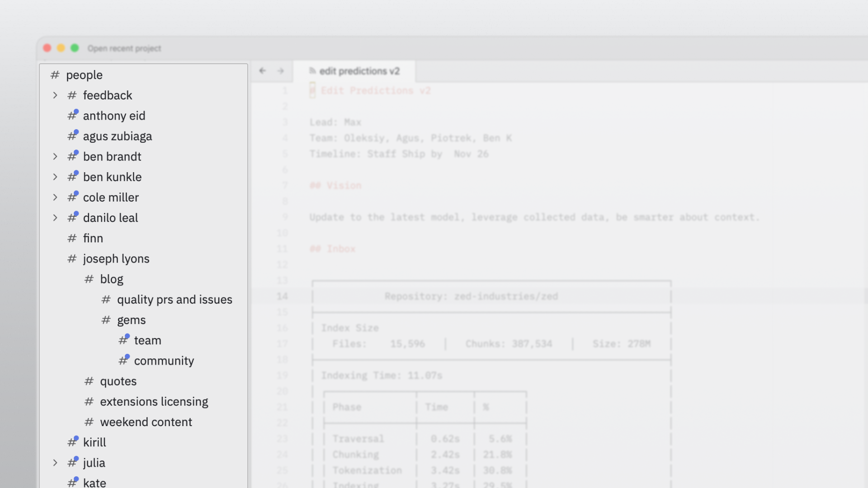Switch to edit predictions v2 tab
This screenshot has height=488, width=868.
point(359,71)
